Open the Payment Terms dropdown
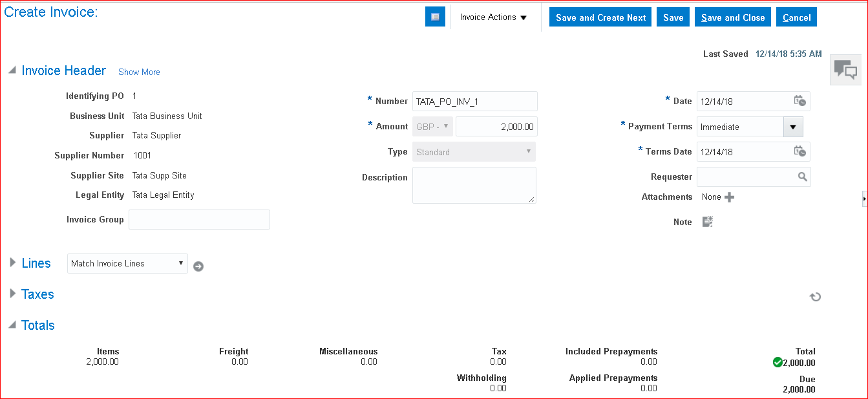 [x=793, y=127]
